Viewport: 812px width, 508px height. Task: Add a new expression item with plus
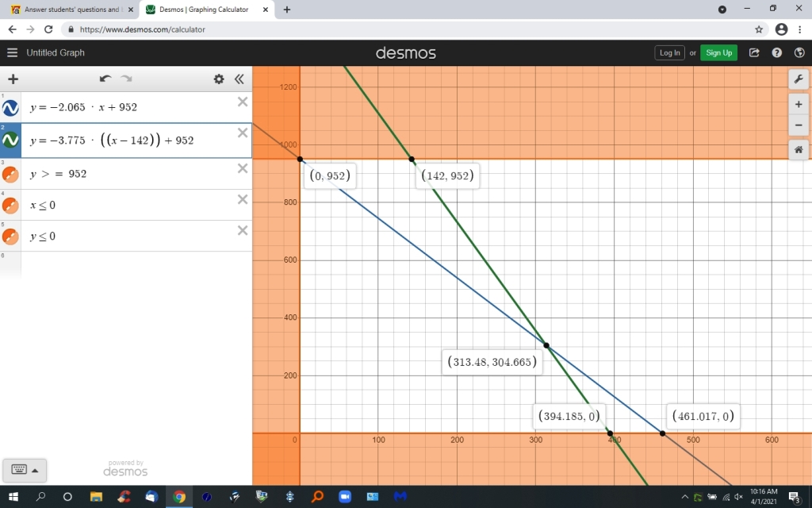coord(13,79)
